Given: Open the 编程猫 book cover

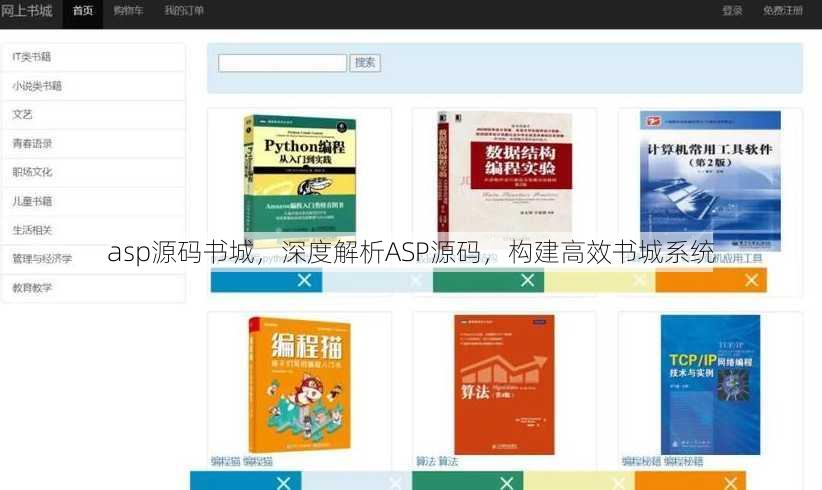Looking at the screenshot, I should click(300, 385).
